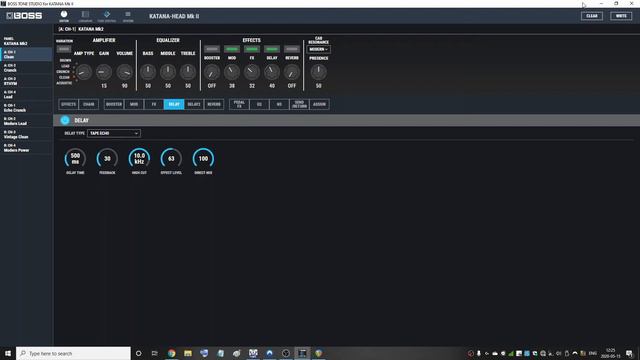
Task: Switch to the Assign tab
Action: coord(319,104)
